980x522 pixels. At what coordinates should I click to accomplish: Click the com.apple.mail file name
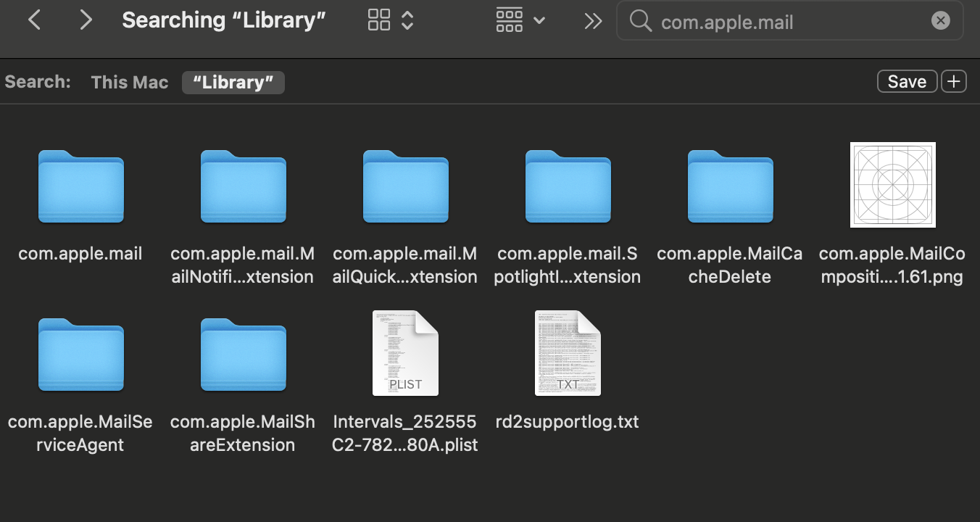pyautogui.click(x=80, y=254)
